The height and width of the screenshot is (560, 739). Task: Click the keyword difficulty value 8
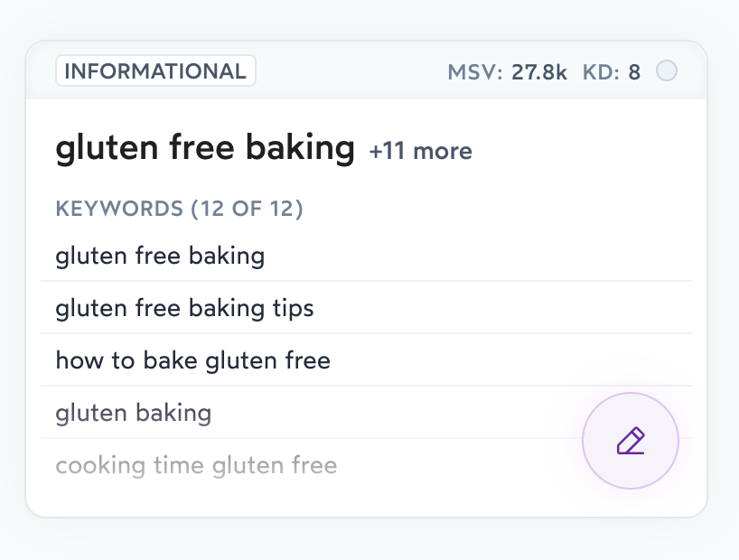tap(635, 72)
